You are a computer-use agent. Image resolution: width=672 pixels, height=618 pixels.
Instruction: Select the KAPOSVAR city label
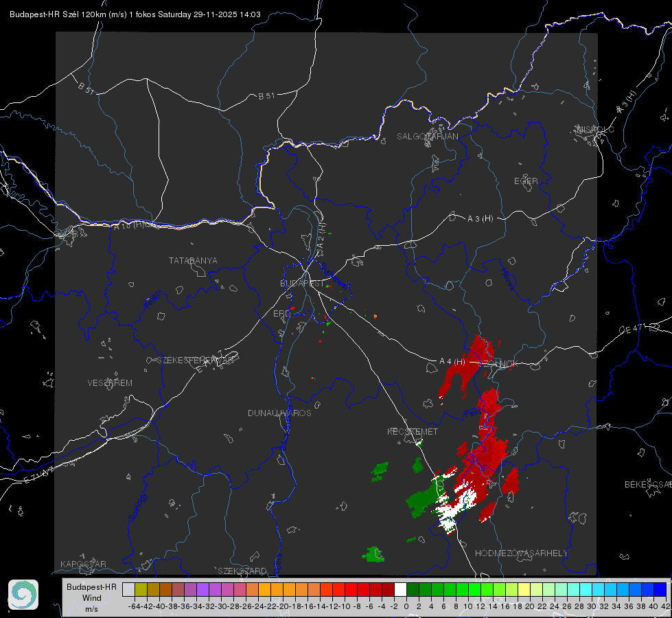pyautogui.click(x=83, y=564)
